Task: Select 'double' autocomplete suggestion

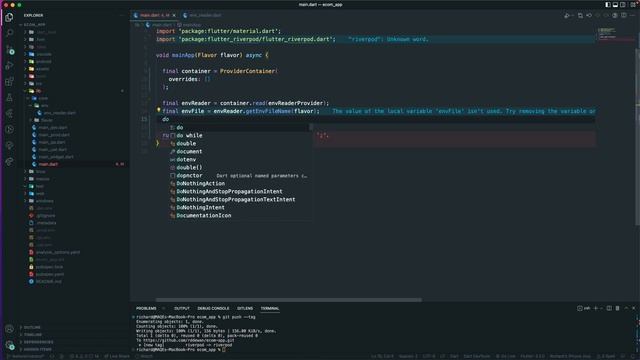Action: tap(241, 143)
